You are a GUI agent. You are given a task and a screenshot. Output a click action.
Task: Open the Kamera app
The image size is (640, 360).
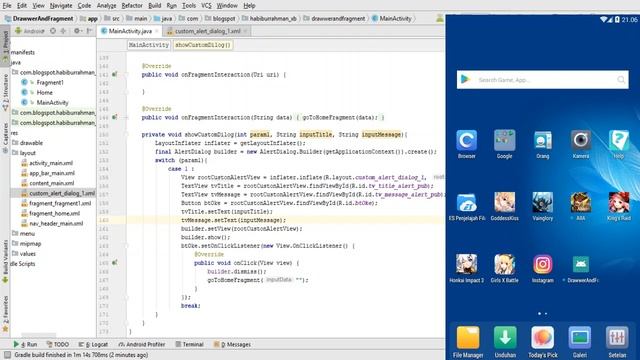580,140
